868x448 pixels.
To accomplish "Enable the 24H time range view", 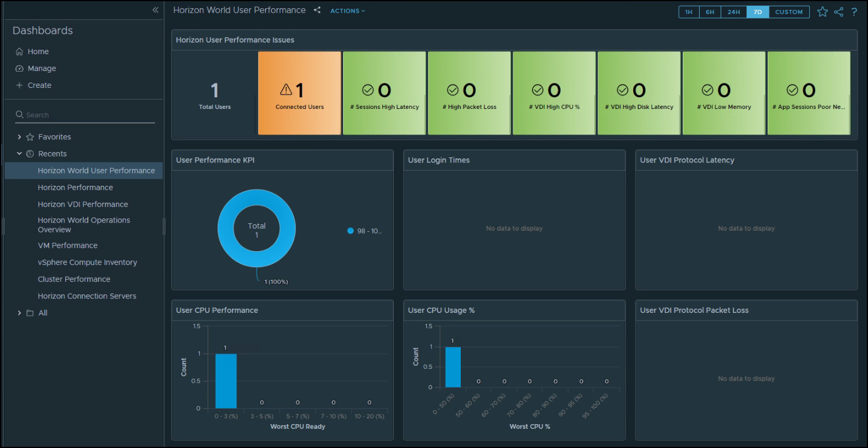I will (733, 12).
